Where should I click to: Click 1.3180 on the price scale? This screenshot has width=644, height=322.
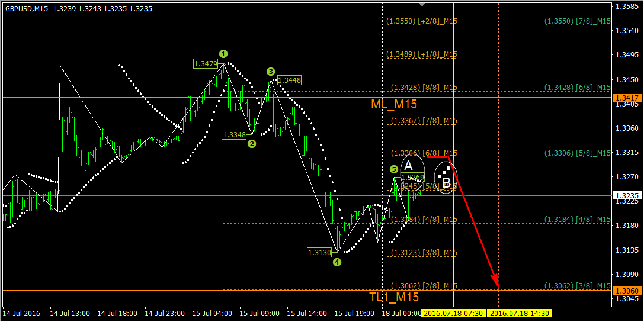pyautogui.click(x=627, y=225)
